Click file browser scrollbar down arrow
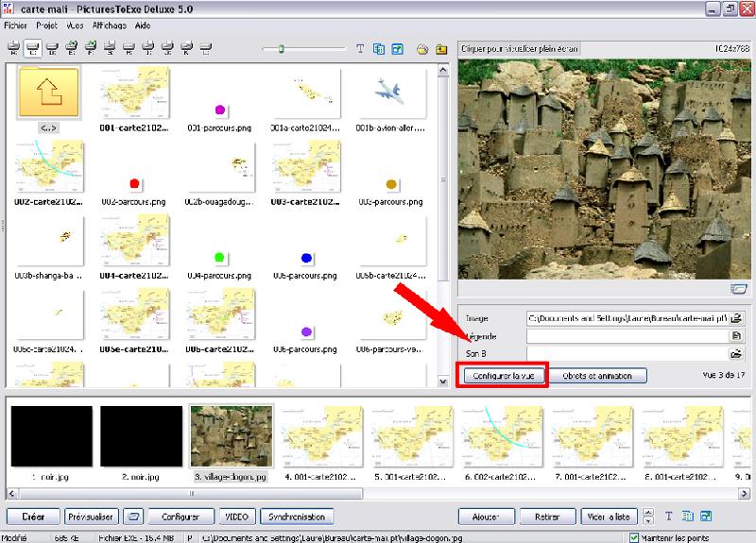 click(442, 382)
